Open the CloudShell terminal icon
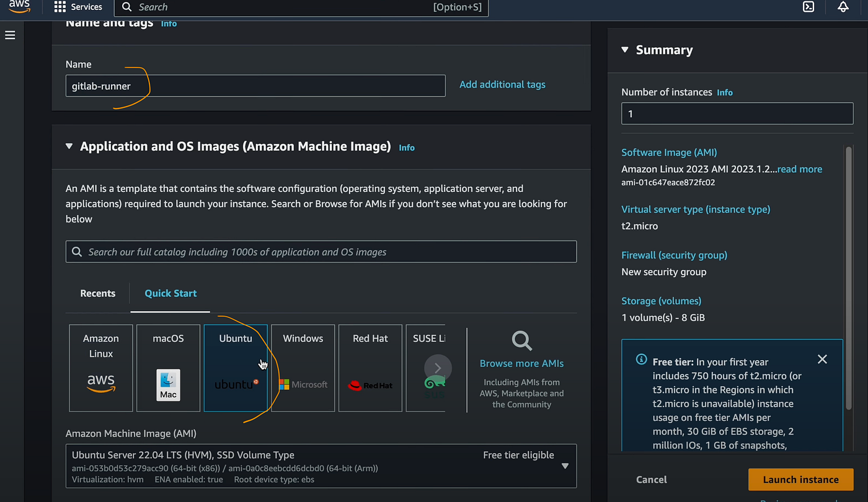The height and width of the screenshot is (502, 868). tap(808, 7)
